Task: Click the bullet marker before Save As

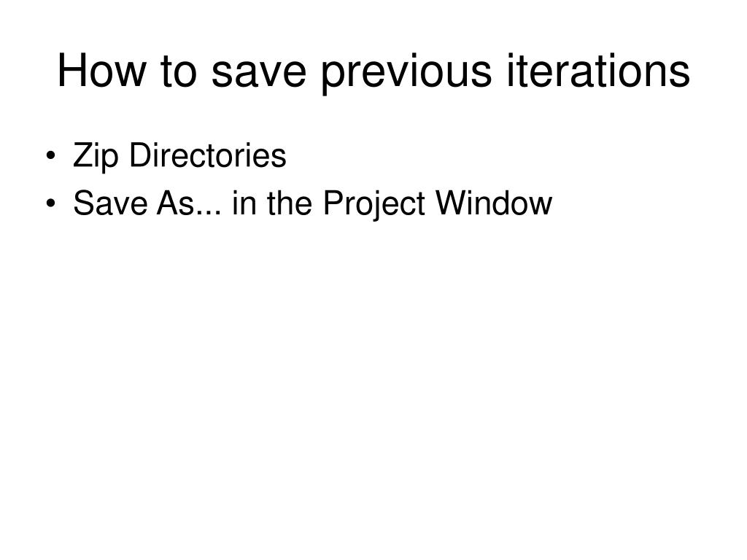Action: pos(50,203)
